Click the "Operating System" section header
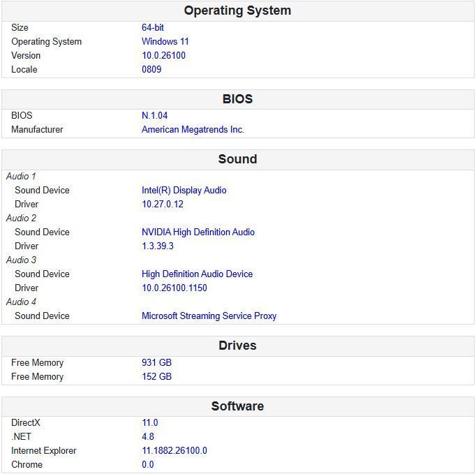The image size is (476, 474). tap(237, 10)
